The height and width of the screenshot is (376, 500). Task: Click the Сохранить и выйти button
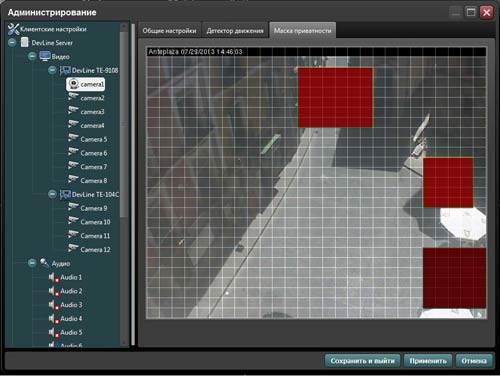coord(362,361)
